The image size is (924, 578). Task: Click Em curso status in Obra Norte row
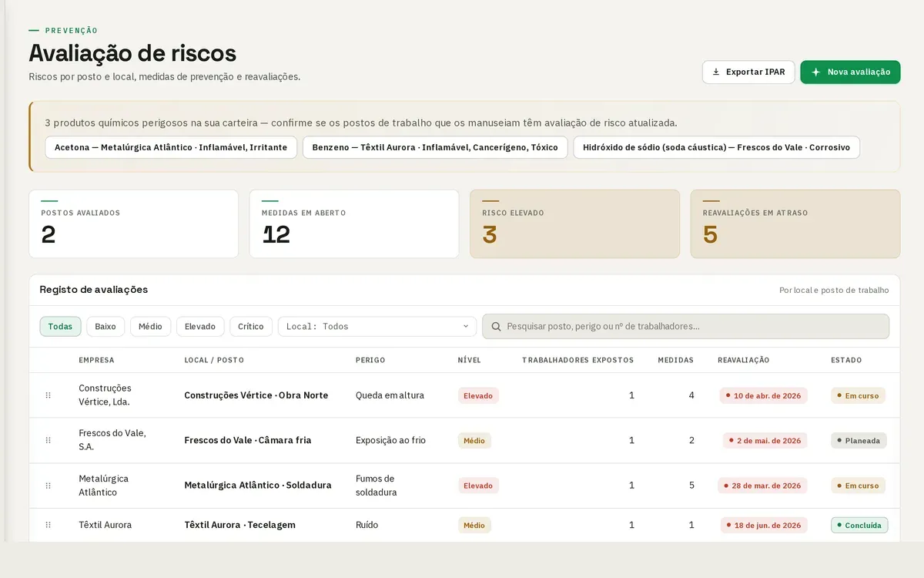click(x=858, y=395)
